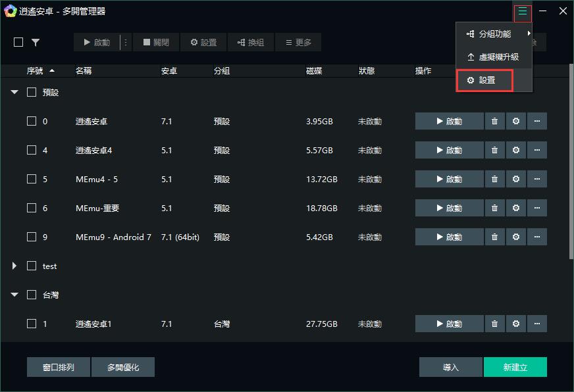574x392 pixels.
Task: Toggle the select-all checkbox in toolbar
Action: click(18, 42)
